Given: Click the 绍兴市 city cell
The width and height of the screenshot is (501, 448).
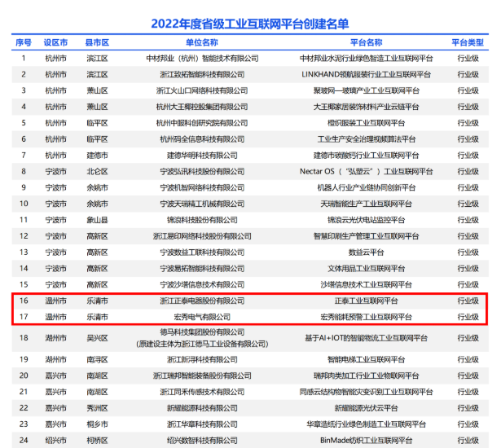Looking at the screenshot, I should tap(56, 441).
